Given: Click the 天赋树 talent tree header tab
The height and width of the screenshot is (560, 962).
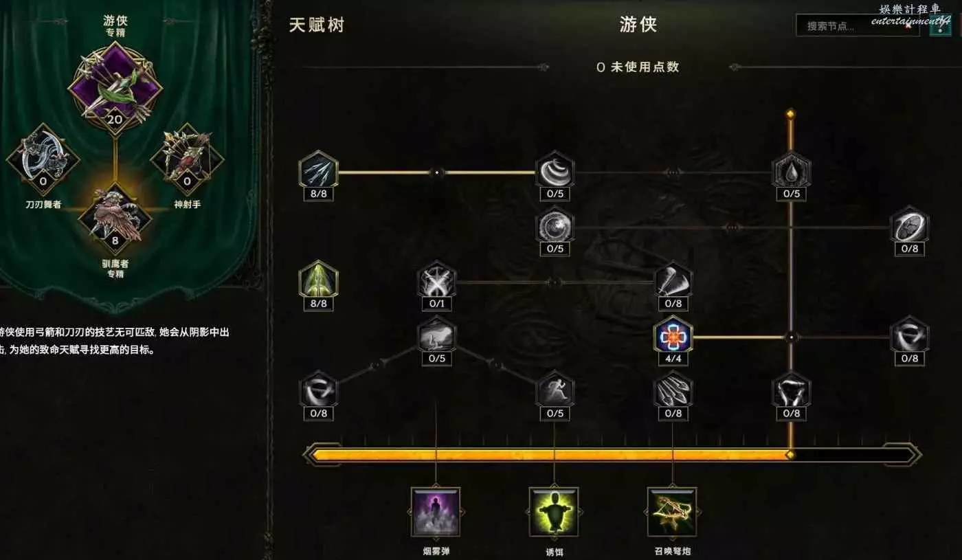Looking at the screenshot, I should [316, 25].
